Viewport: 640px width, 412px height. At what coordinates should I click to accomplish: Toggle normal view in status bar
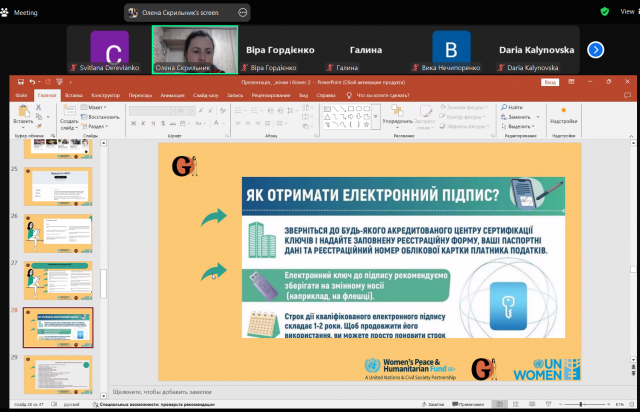(x=500, y=404)
